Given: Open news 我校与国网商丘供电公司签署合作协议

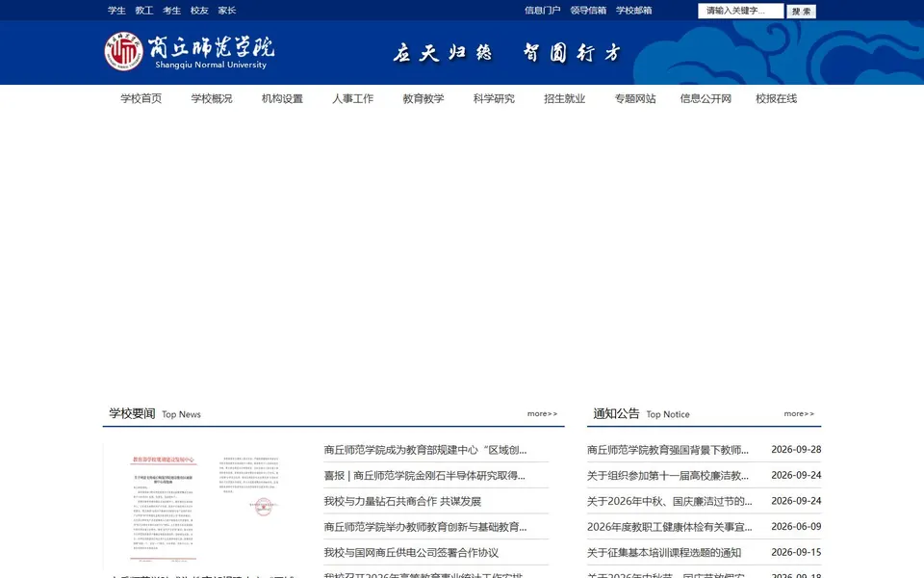Looking at the screenshot, I should tap(411, 553).
